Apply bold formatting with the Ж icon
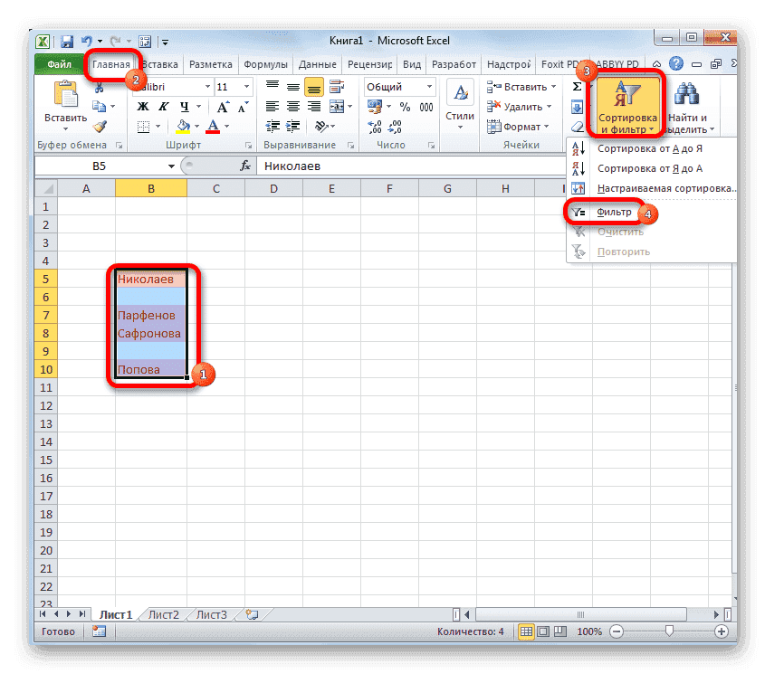This screenshot has width=784, height=674. tap(142, 107)
